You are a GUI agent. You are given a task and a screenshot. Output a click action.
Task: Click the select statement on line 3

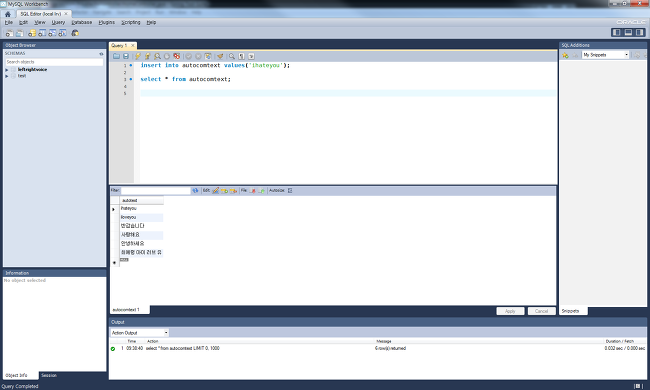(185, 79)
